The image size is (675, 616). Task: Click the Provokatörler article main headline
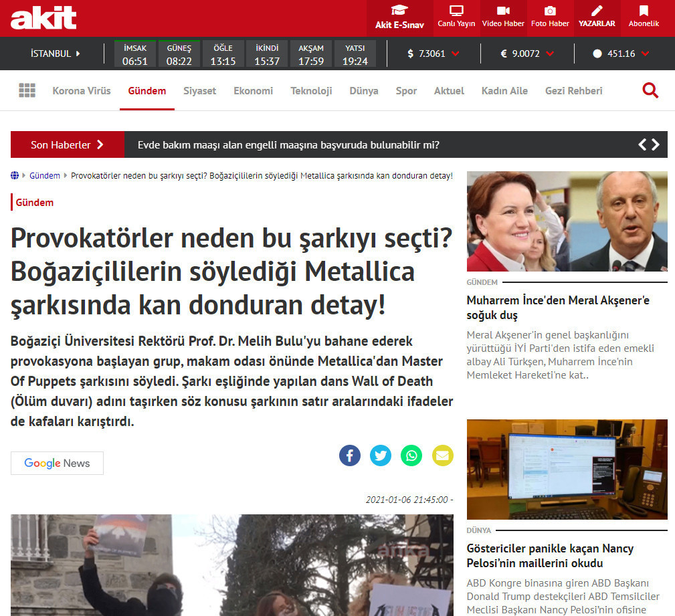point(231,272)
